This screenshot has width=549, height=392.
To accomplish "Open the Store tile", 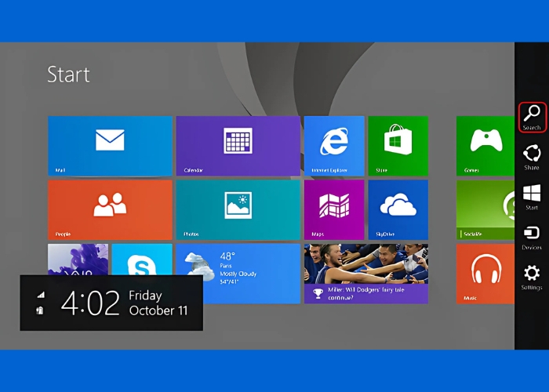I will click(x=398, y=145).
